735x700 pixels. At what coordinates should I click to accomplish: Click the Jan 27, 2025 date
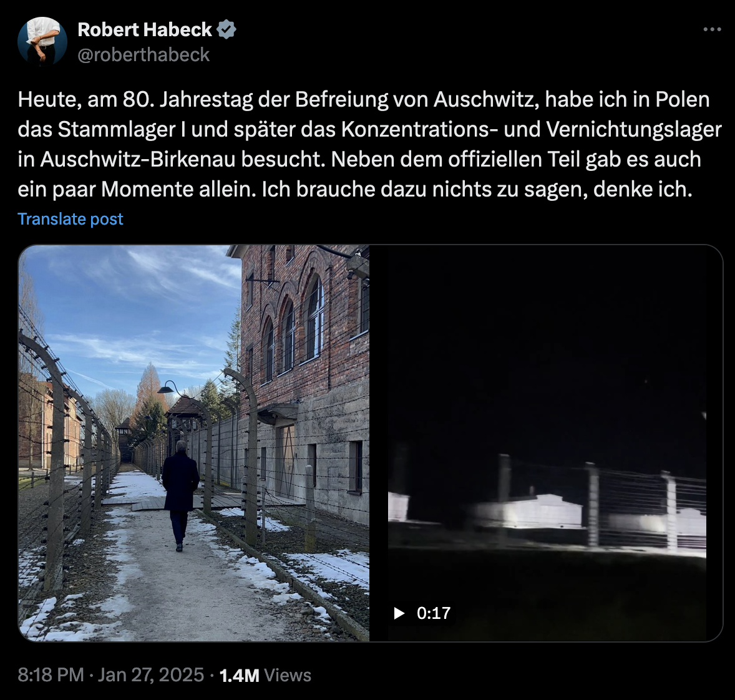pyautogui.click(x=151, y=675)
